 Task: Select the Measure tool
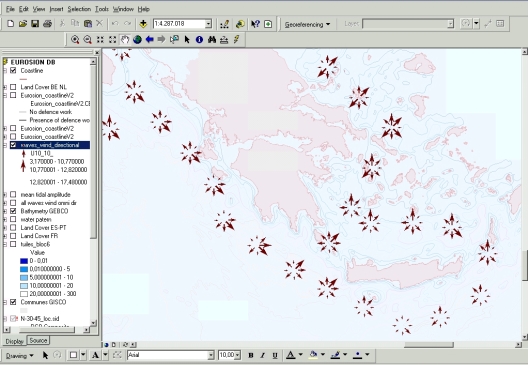tap(224, 40)
